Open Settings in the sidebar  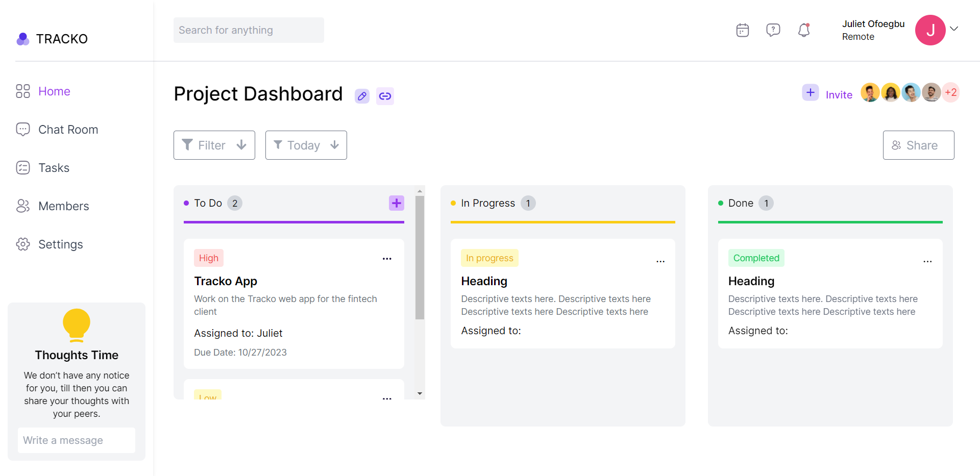tap(60, 244)
